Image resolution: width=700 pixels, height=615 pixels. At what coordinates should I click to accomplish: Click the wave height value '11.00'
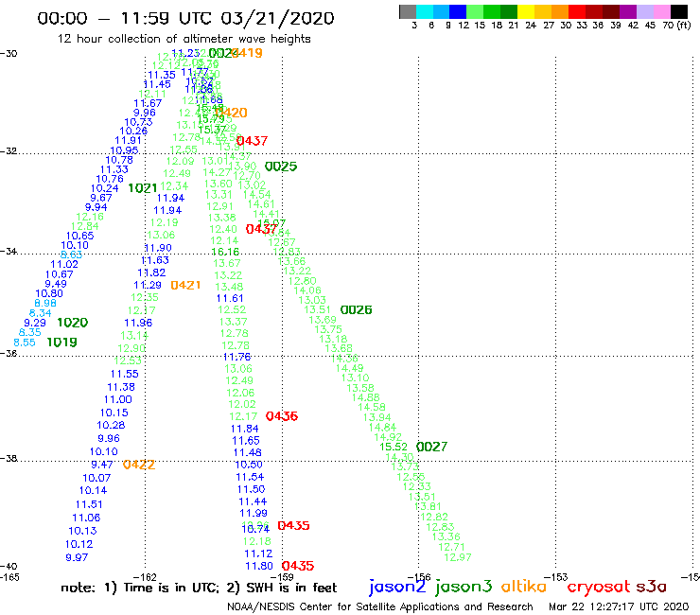pyautogui.click(x=118, y=399)
